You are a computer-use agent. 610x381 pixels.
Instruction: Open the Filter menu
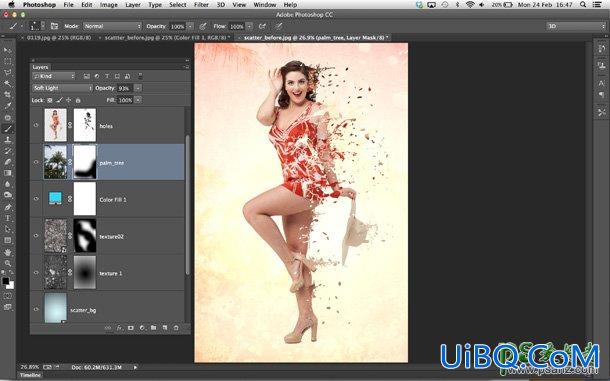(x=201, y=5)
